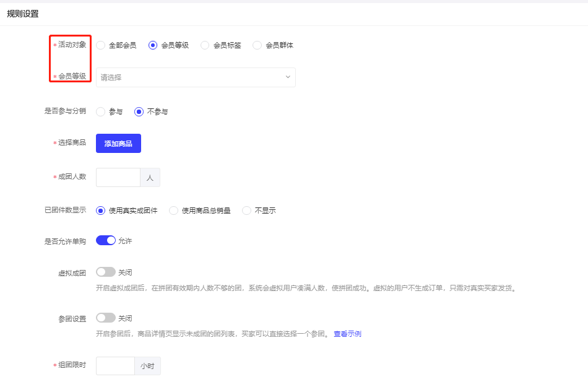
Task: Click the 虚拟成团 field label
Action: (72, 273)
